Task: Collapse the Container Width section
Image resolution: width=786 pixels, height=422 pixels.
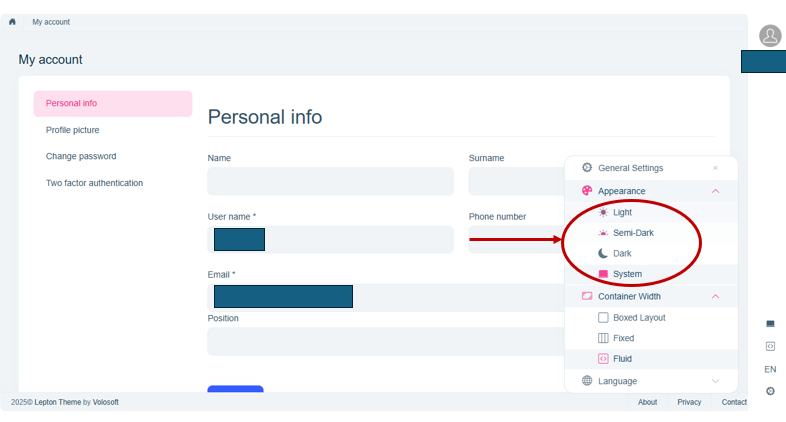Action: pyautogui.click(x=715, y=297)
